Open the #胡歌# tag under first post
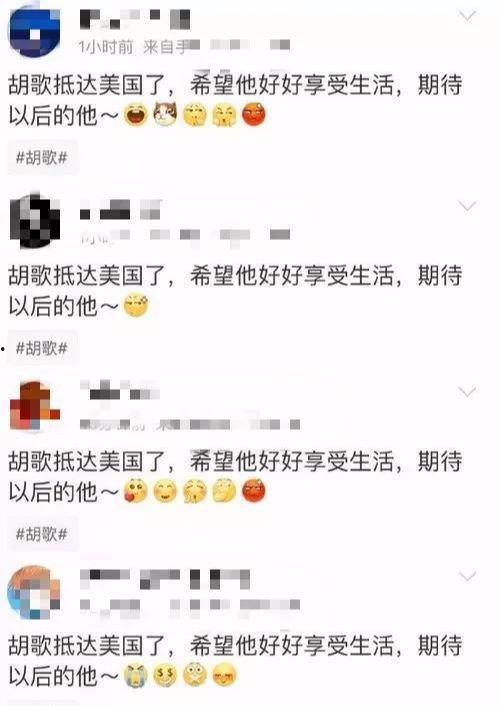 tap(42, 158)
